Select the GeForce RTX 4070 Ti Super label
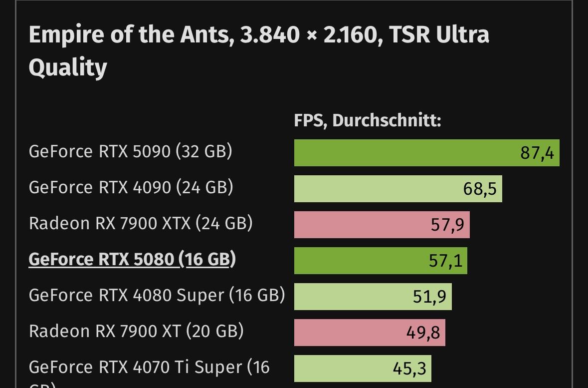 point(149,368)
